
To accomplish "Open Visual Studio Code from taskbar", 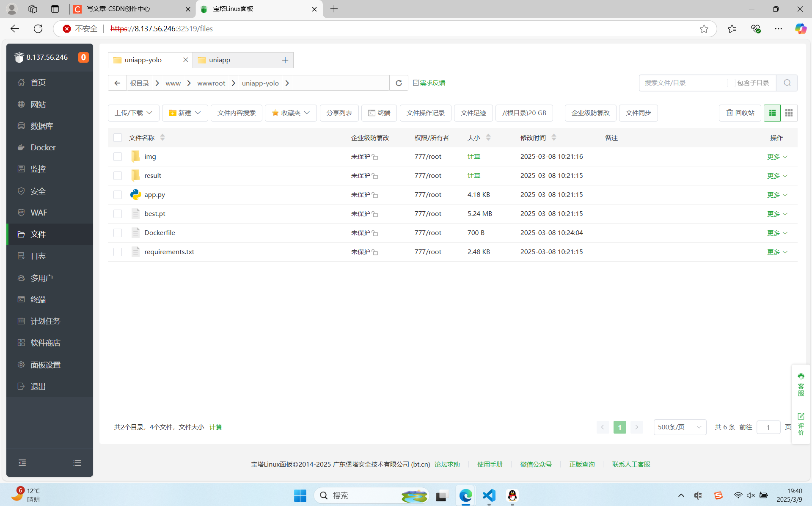I will coord(489,495).
